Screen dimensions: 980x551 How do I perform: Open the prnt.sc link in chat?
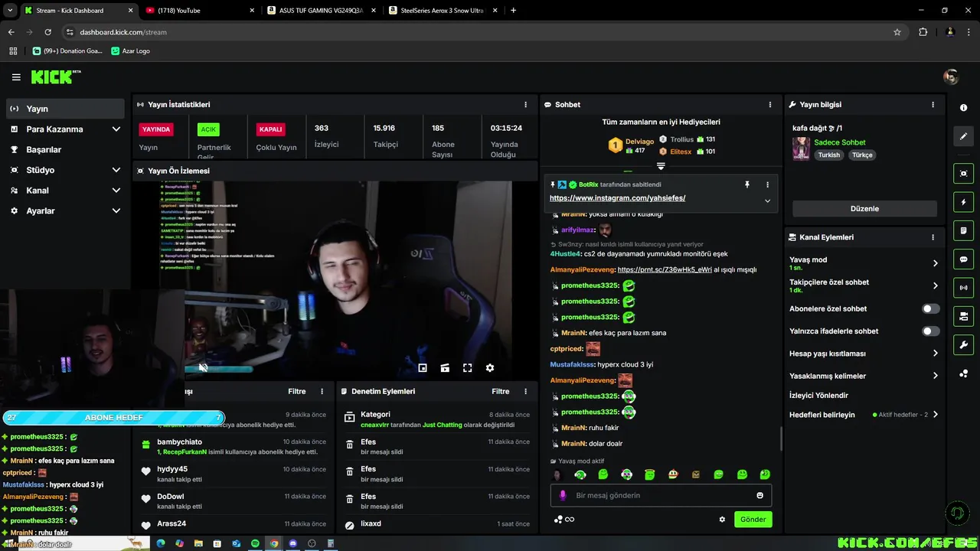665,269
